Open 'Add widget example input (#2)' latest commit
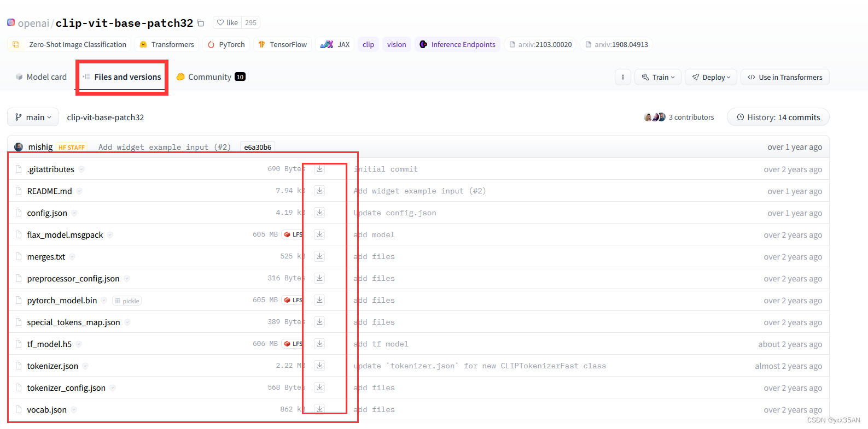868x429 pixels. click(x=165, y=147)
